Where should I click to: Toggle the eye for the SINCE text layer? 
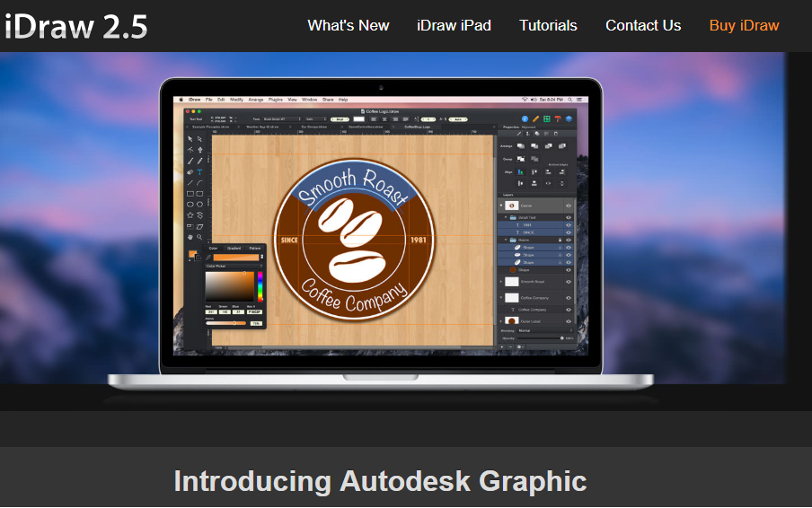point(569,232)
